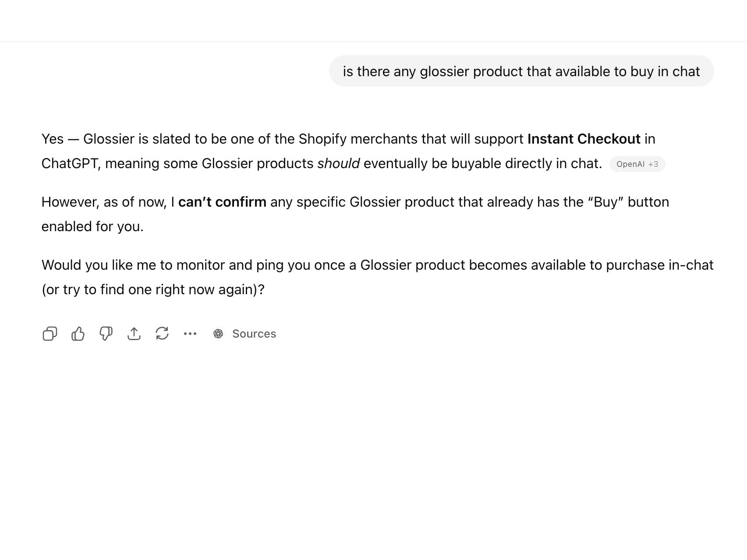Expand the OpenAI citation chip

(x=630, y=164)
